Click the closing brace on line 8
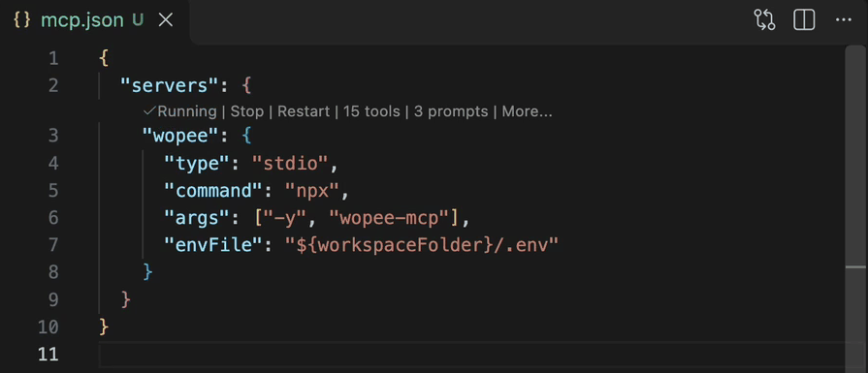 pos(147,272)
